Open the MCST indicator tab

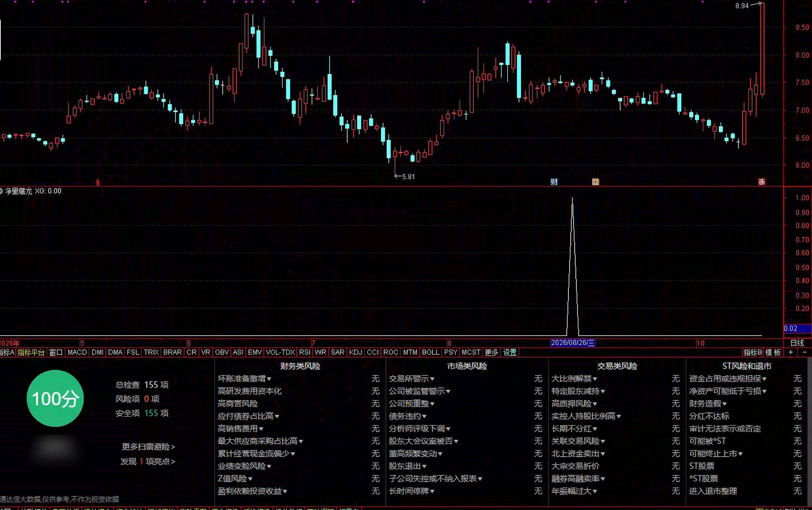coord(471,352)
